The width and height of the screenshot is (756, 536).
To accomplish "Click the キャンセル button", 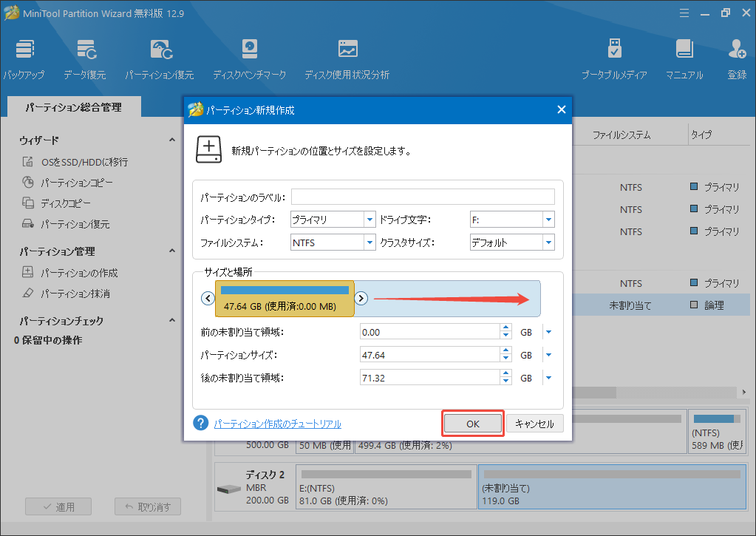I will point(535,424).
